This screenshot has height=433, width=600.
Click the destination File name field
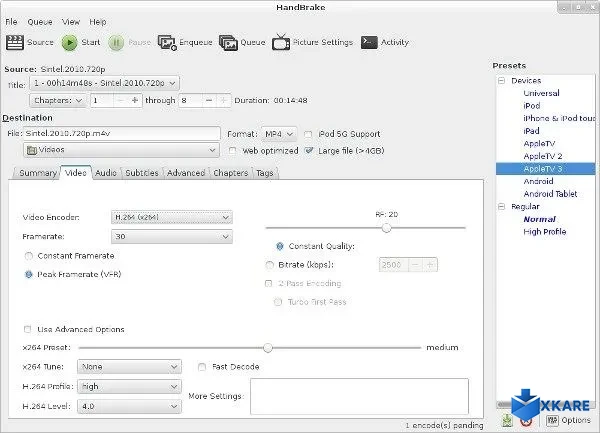pos(121,133)
